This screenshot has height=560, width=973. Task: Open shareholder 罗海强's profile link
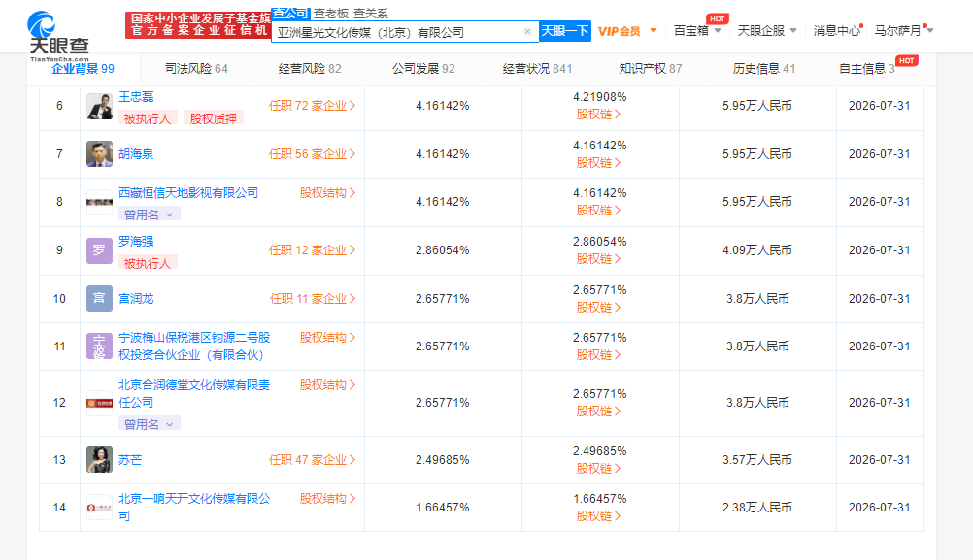tap(136, 242)
